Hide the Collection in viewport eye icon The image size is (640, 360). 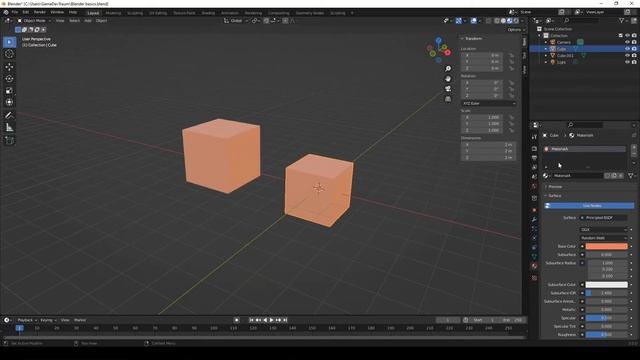[x=627, y=36]
